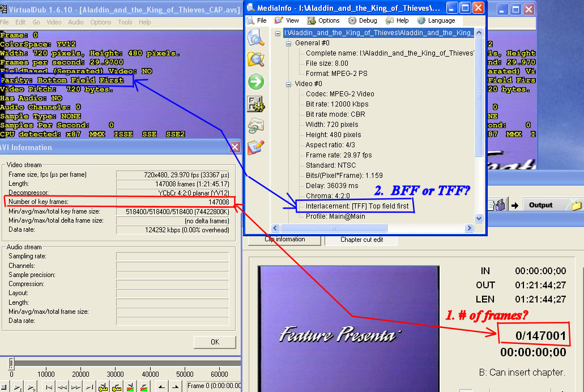Click Data rate value '124292 kbps'
The height and width of the screenshot is (392, 584).
click(173, 230)
